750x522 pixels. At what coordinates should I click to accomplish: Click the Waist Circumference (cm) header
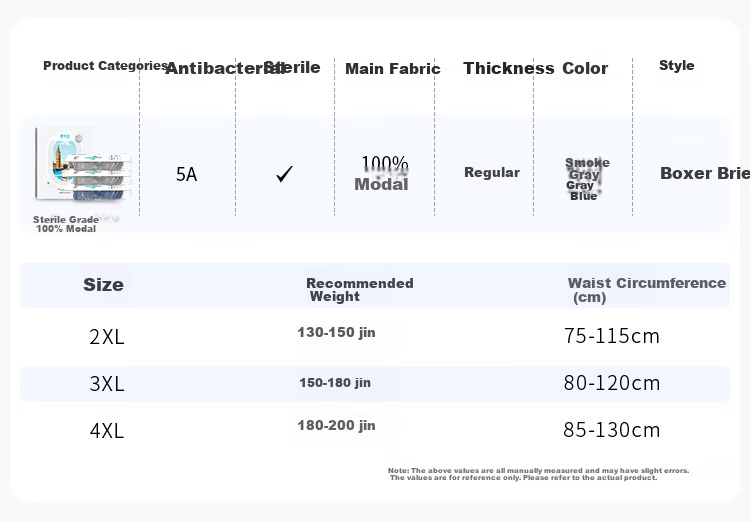point(647,290)
